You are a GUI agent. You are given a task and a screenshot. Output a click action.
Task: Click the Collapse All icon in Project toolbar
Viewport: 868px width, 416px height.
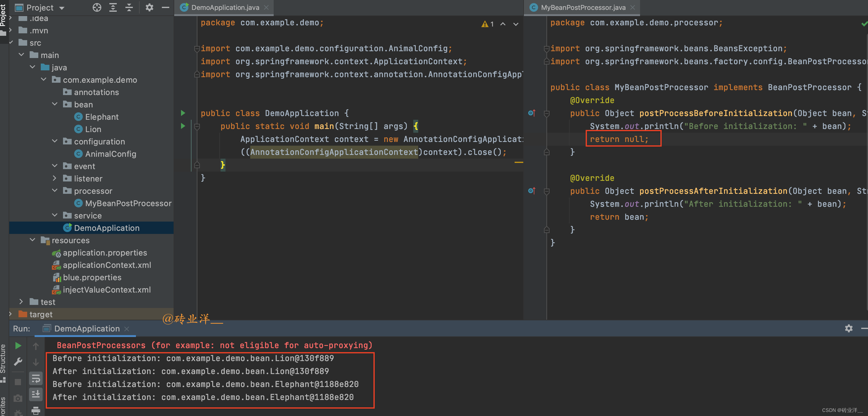click(x=129, y=7)
